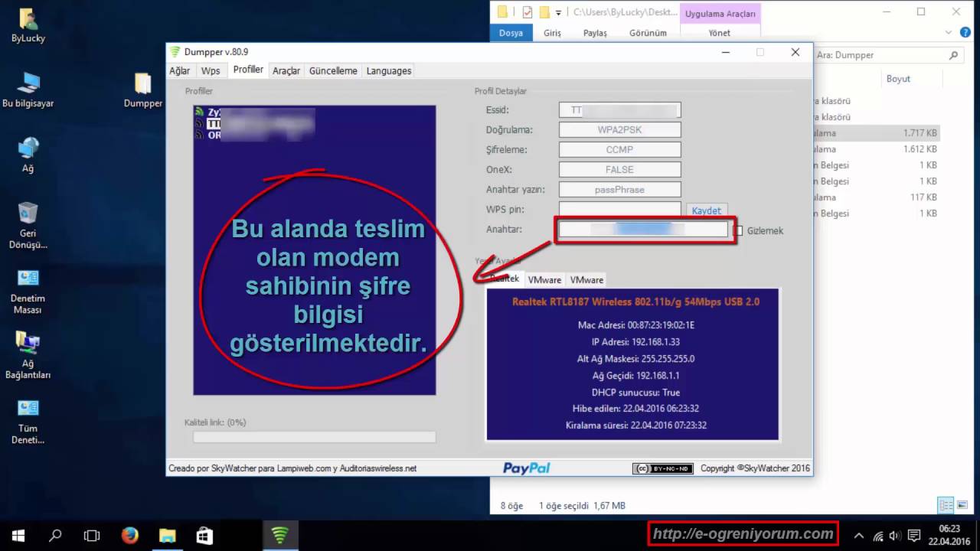Open the Tüm Denetim desktop icon
The width and height of the screenshot is (980, 551).
(28, 421)
